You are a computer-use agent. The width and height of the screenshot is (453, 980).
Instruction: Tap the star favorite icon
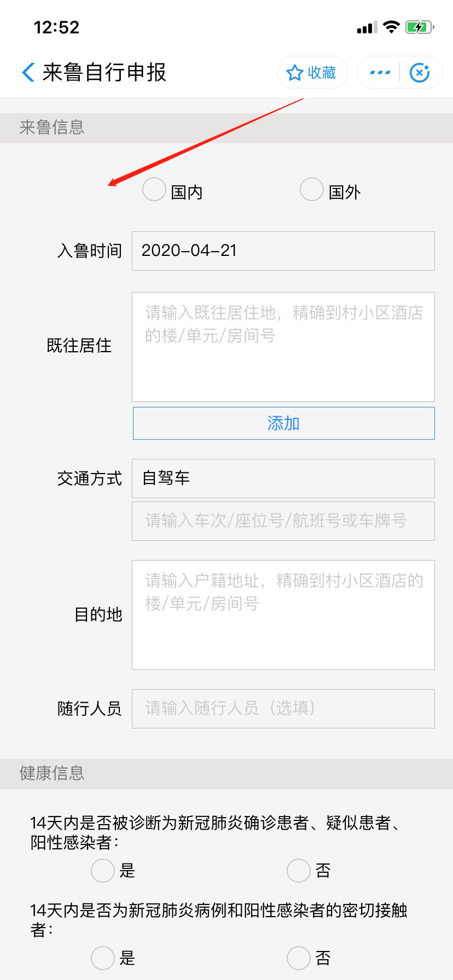[295, 73]
